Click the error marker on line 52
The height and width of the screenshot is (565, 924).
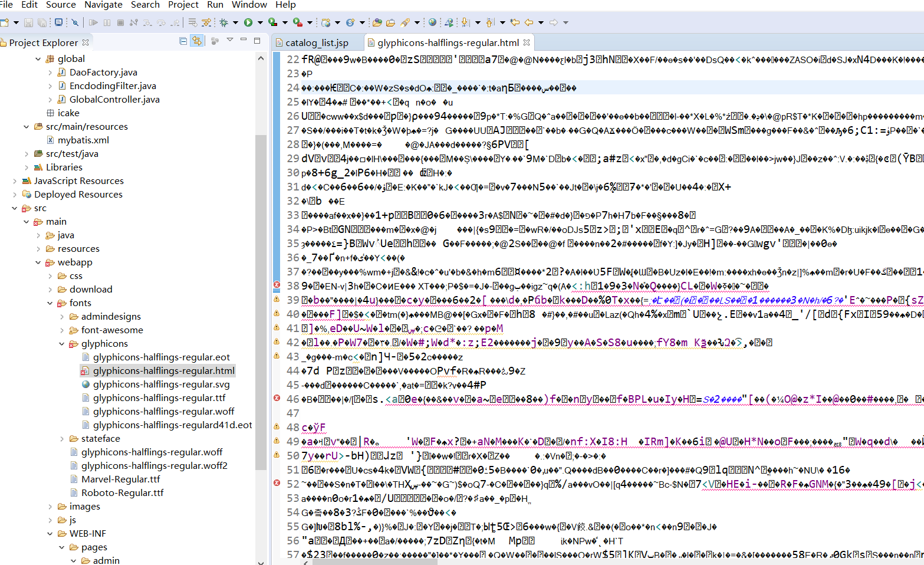coord(277,483)
